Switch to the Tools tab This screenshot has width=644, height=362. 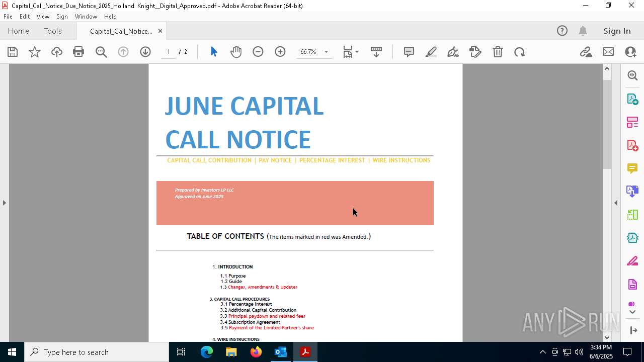coord(53,31)
